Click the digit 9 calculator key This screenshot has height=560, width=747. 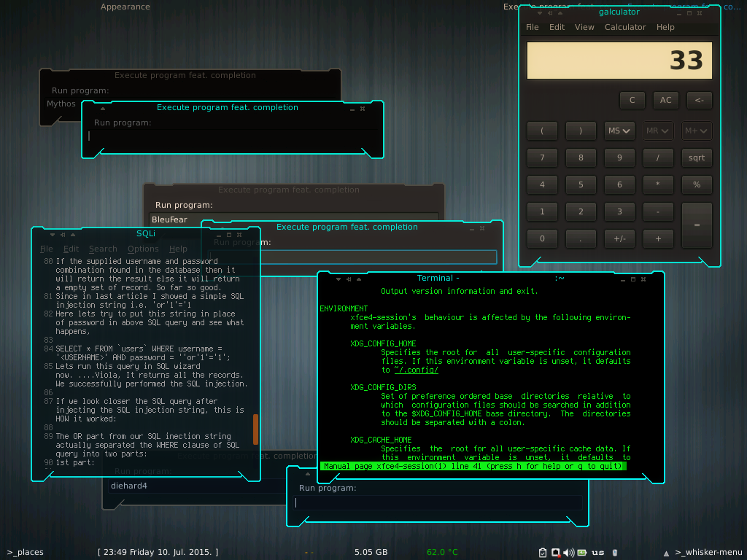pos(619,157)
